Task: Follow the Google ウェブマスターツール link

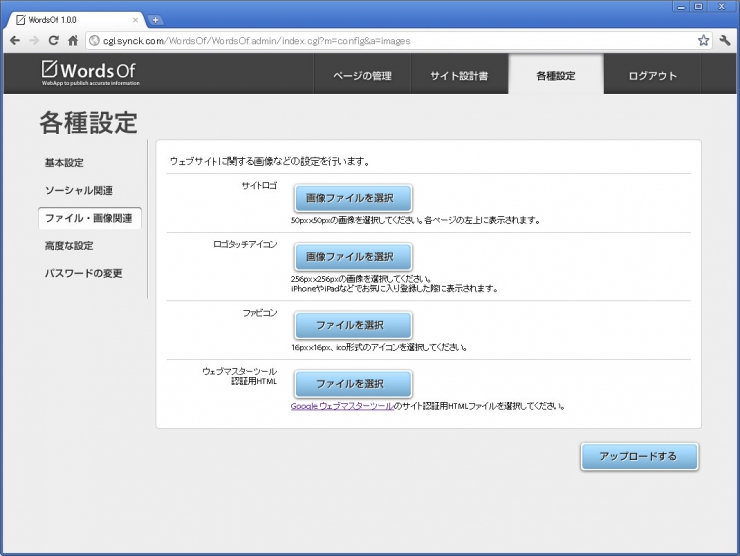Action: 342,406
